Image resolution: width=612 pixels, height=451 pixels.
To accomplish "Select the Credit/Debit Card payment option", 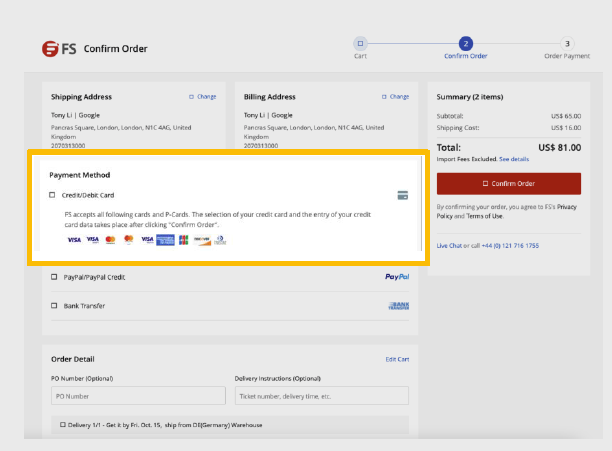I will (x=53, y=195).
